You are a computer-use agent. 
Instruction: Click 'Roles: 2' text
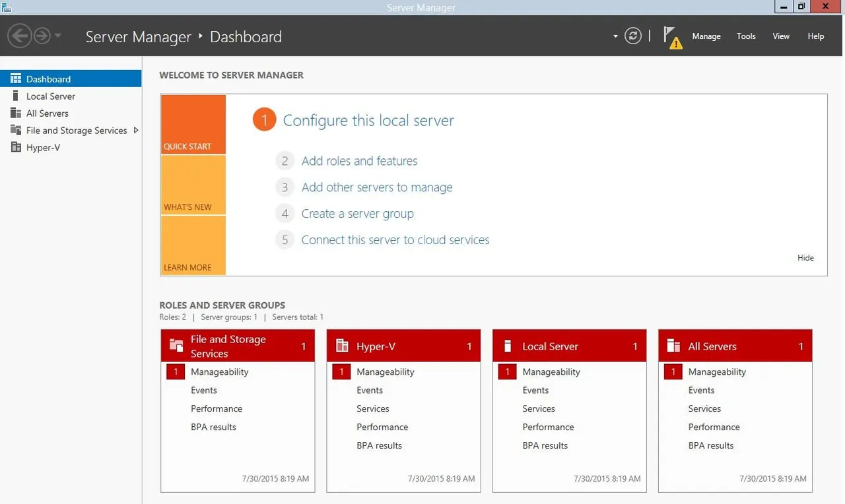(x=173, y=317)
